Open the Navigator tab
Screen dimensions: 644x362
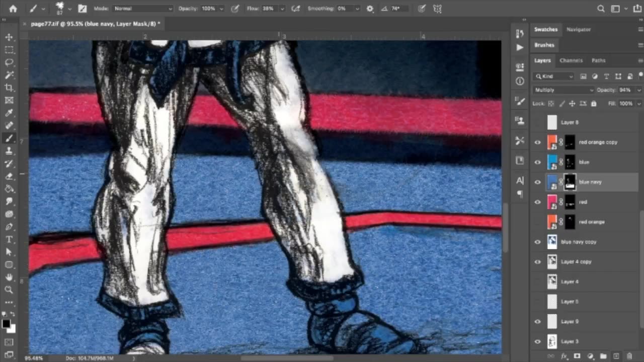point(578,29)
